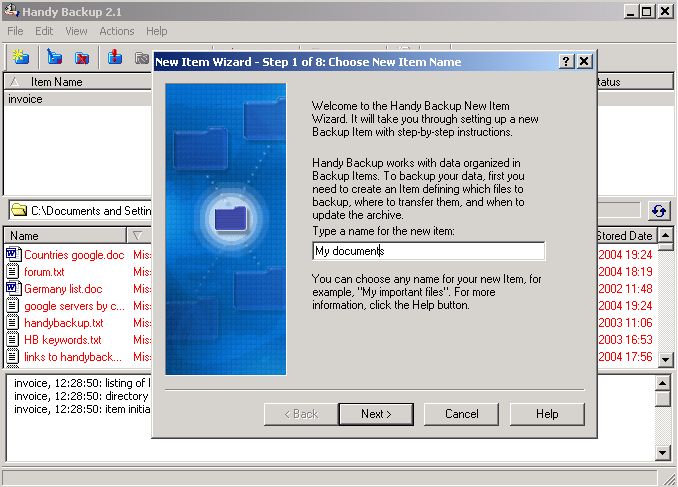Screen dimensions: 678x487
Task: Click the grayed-out folder toolbar icon
Action: tap(142, 58)
